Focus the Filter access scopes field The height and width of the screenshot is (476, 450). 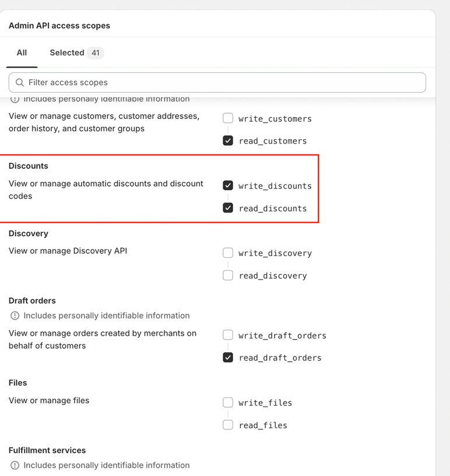pos(217,83)
